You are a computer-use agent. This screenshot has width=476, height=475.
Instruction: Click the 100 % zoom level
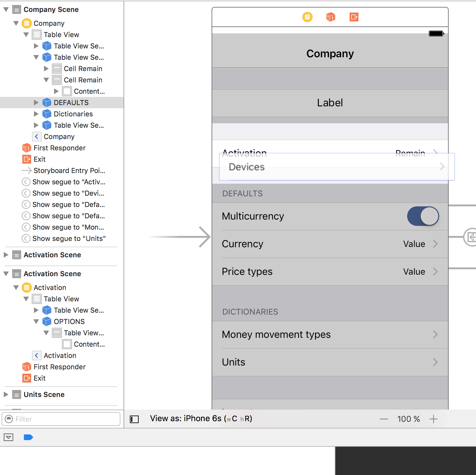point(408,419)
